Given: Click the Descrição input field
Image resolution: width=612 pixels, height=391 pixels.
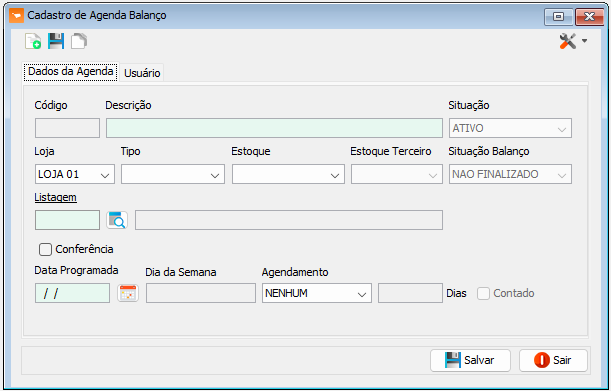Looking at the screenshot, I should (274, 128).
